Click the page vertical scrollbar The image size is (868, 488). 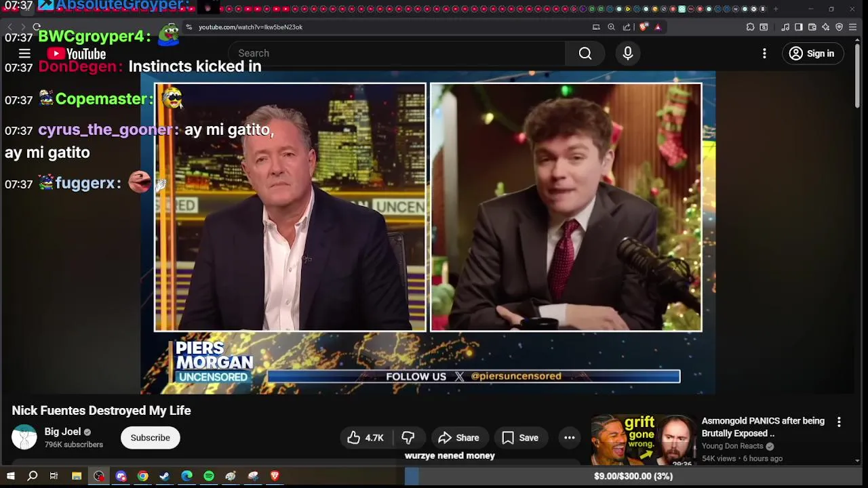tap(858, 75)
